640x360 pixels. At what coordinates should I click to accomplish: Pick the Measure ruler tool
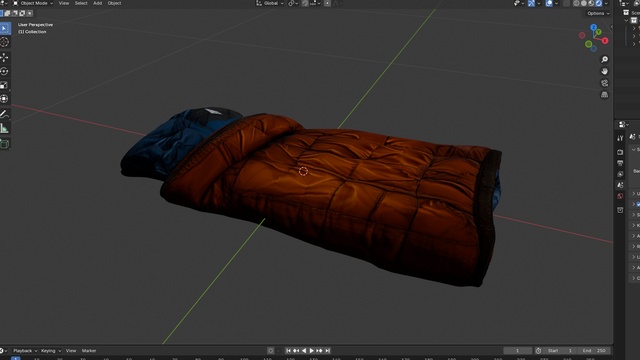click(4, 129)
